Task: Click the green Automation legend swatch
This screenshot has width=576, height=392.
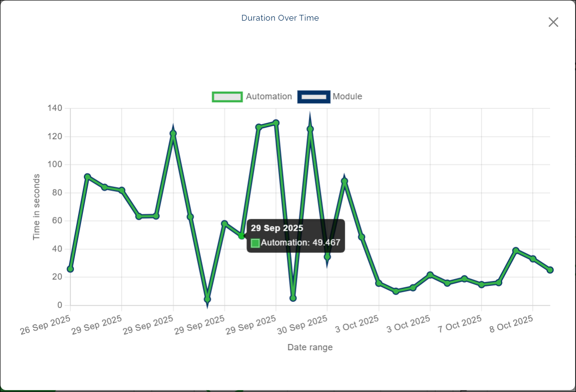Action: tap(227, 96)
